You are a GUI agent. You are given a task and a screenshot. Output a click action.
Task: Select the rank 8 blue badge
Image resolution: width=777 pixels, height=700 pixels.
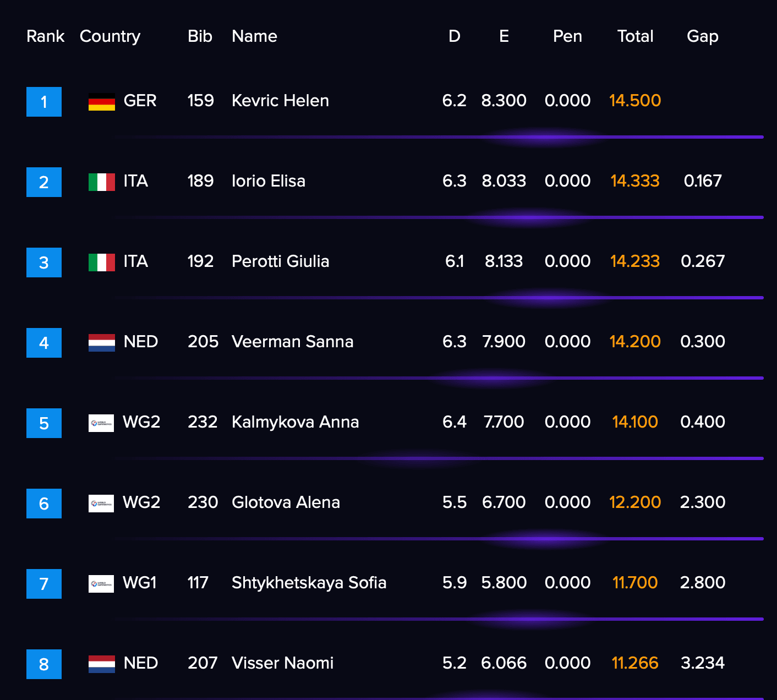point(44,664)
